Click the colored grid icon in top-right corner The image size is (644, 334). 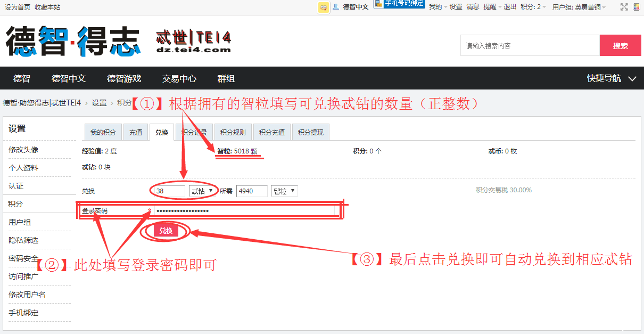[637, 7]
